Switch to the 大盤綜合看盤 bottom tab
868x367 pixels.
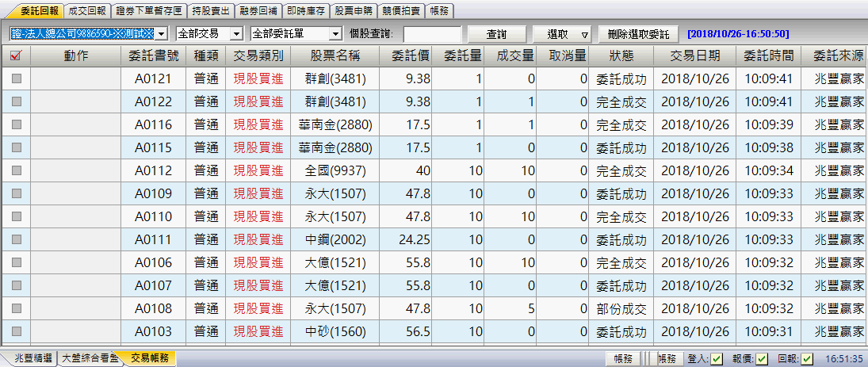(x=90, y=358)
